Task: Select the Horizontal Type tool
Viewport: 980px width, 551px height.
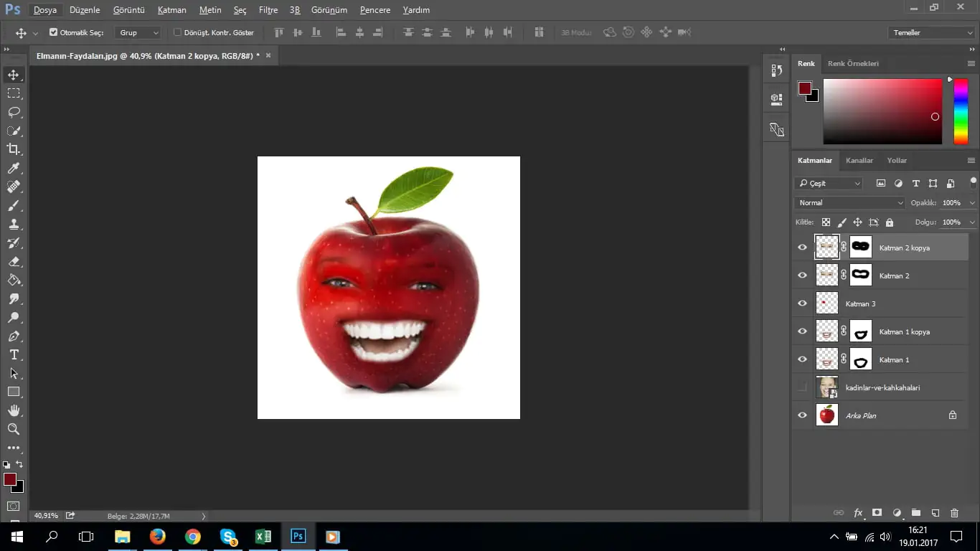Action: click(x=14, y=354)
